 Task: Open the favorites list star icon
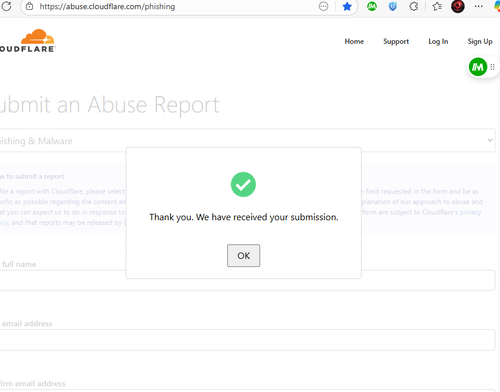click(x=437, y=6)
